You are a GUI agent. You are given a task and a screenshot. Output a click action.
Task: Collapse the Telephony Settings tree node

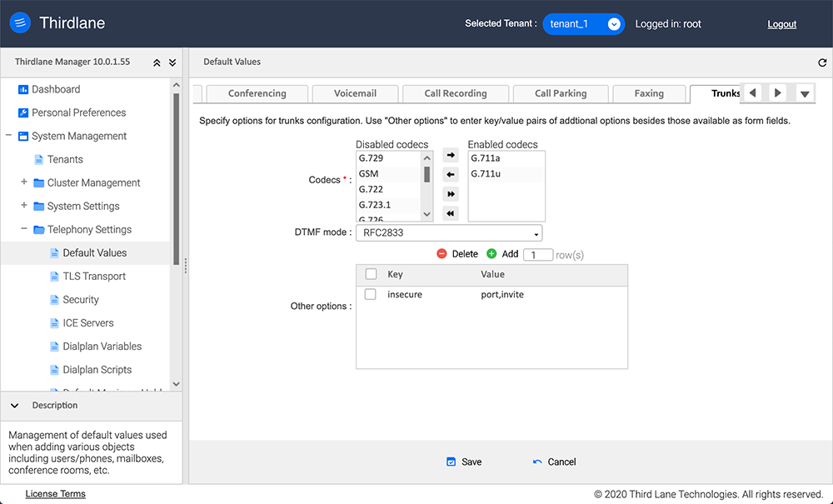(x=24, y=228)
